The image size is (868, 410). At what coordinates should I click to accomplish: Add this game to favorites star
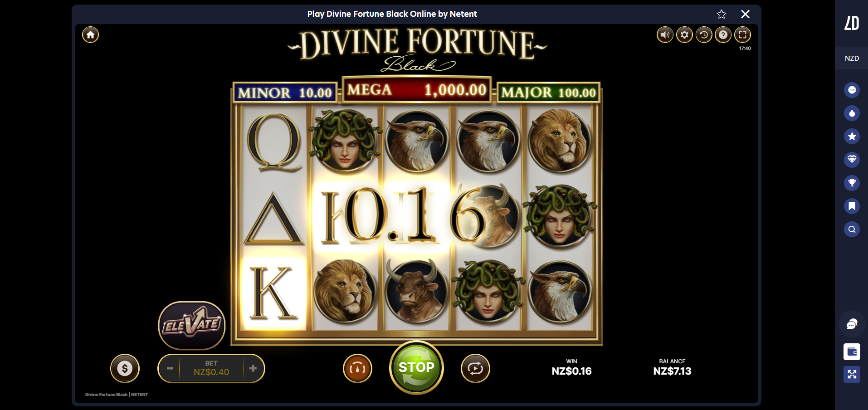coord(722,14)
